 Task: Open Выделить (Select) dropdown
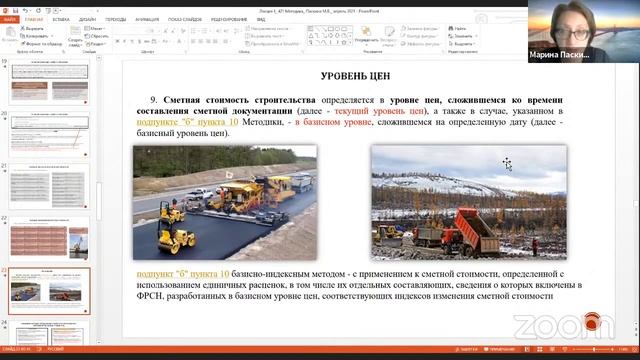462,43
